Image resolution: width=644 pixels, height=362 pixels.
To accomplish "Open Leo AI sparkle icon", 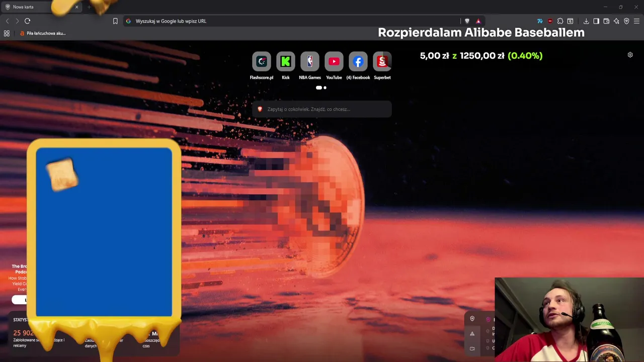I will pos(616,21).
